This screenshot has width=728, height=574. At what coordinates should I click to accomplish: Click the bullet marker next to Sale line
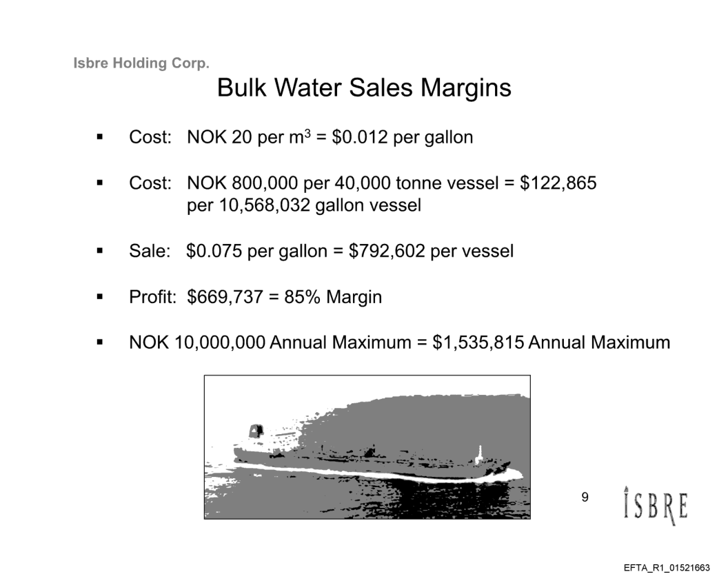pyautogui.click(x=100, y=252)
